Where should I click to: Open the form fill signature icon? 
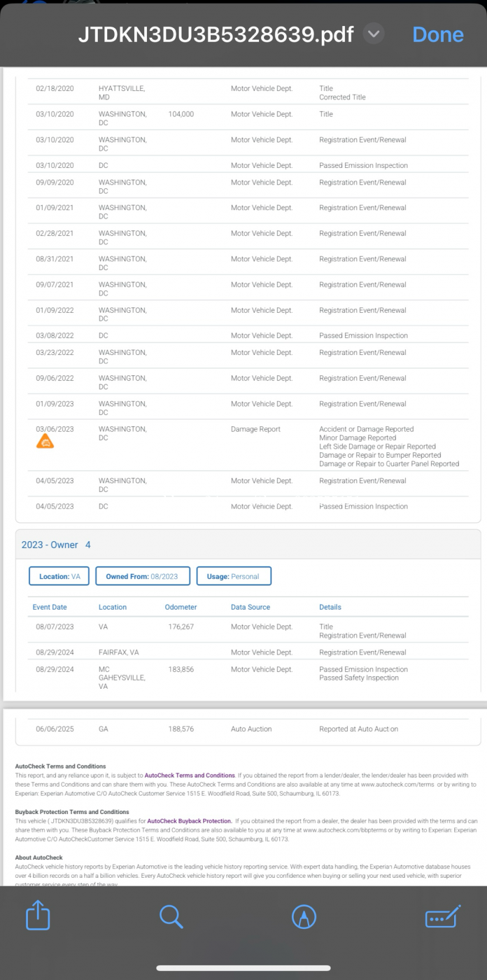pos(443,916)
